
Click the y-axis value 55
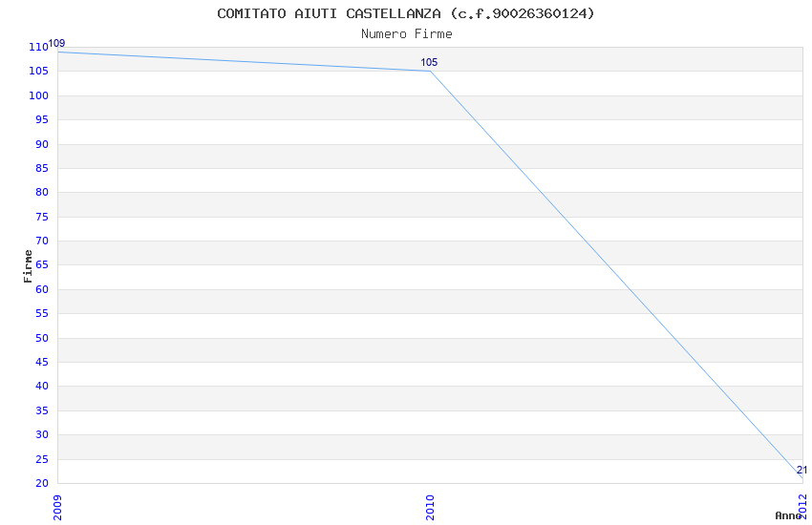click(x=41, y=313)
